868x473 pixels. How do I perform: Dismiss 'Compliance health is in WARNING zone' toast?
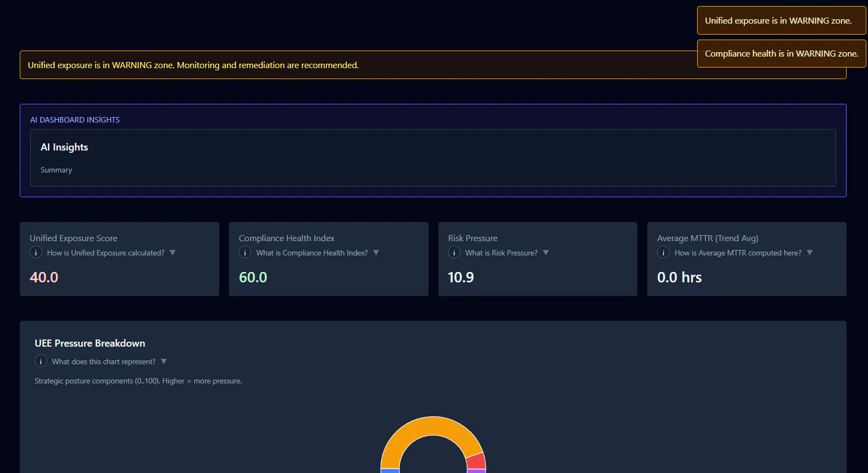[781, 53]
